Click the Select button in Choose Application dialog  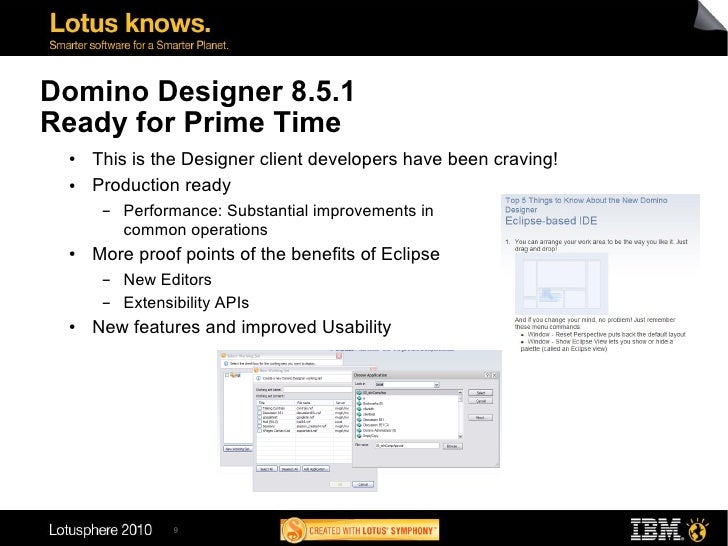pos(481,393)
